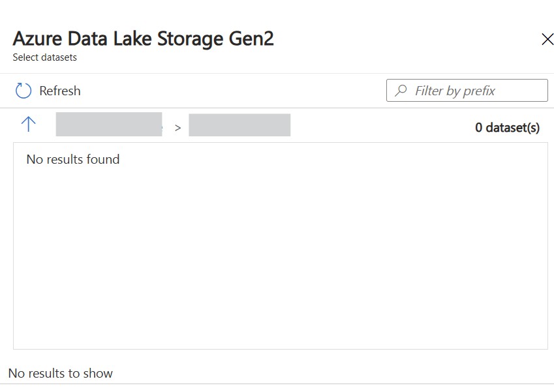Click the breadcrumb chevron separator
Image resolution: width=554 pixels, height=392 pixels.
(177, 128)
